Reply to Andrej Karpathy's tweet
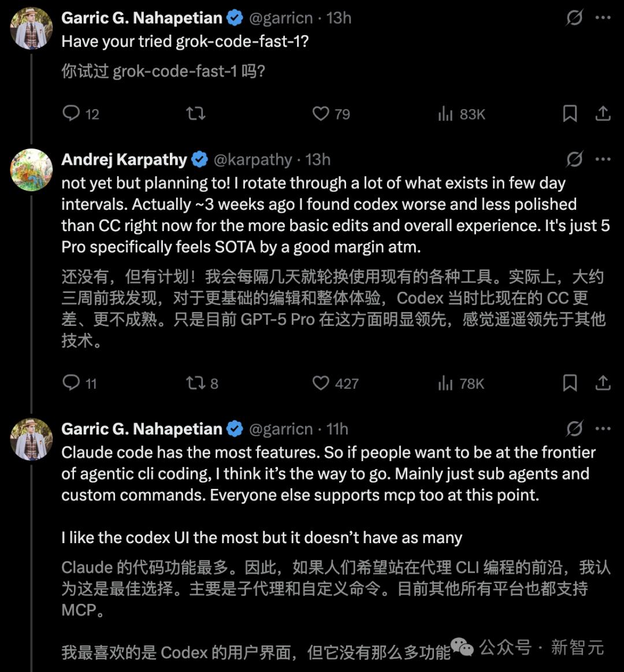The height and width of the screenshot is (672, 624). tap(71, 383)
